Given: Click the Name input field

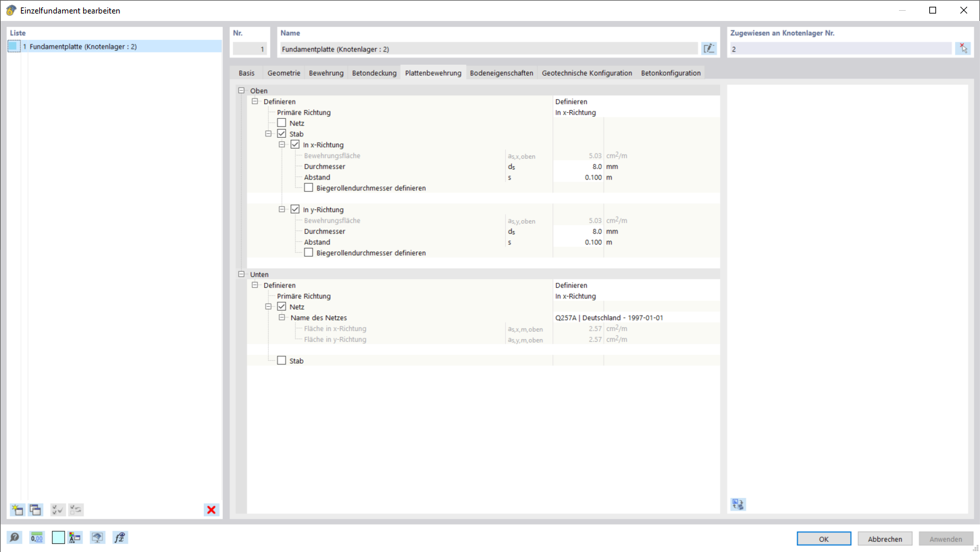Looking at the screenshot, I should pyautogui.click(x=488, y=49).
